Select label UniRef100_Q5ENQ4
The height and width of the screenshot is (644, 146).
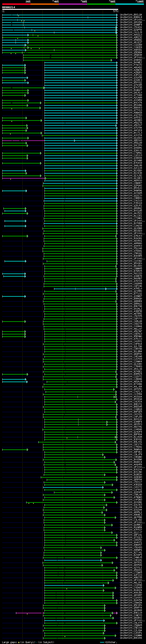click(x=131, y=53)
